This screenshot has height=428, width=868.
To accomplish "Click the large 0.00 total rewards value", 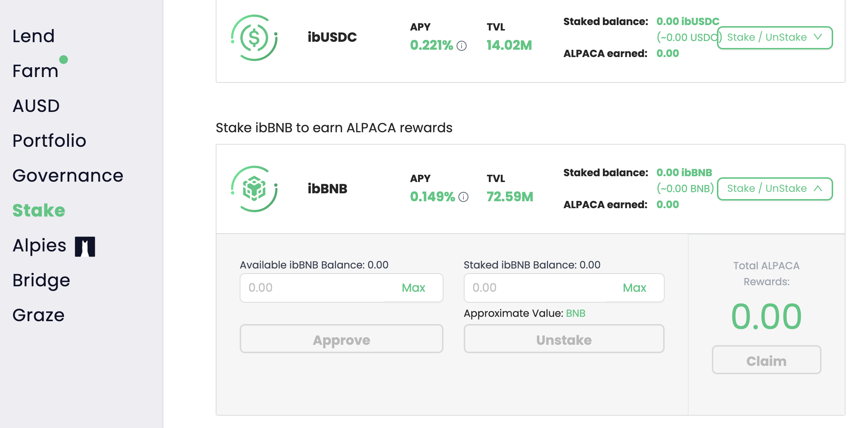I will 766,316.
